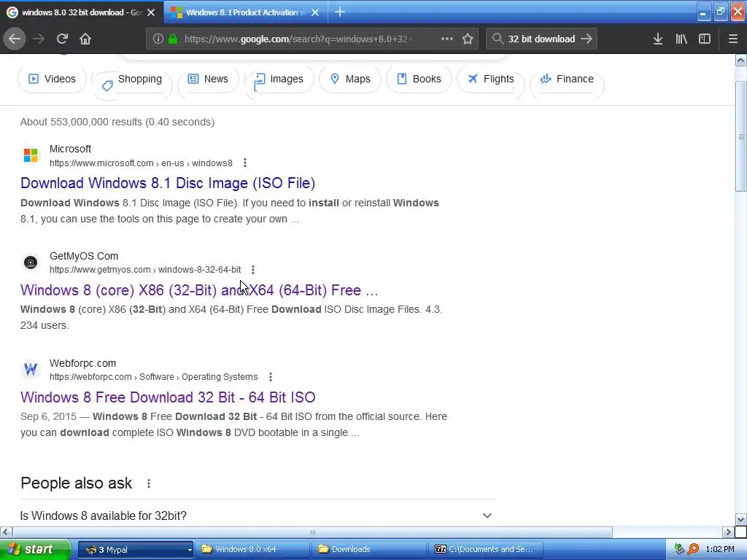This screenshot has height=560, width=747.
Task: Open page actions three-dot menu in address bar
Action: (x=447, y=39)
